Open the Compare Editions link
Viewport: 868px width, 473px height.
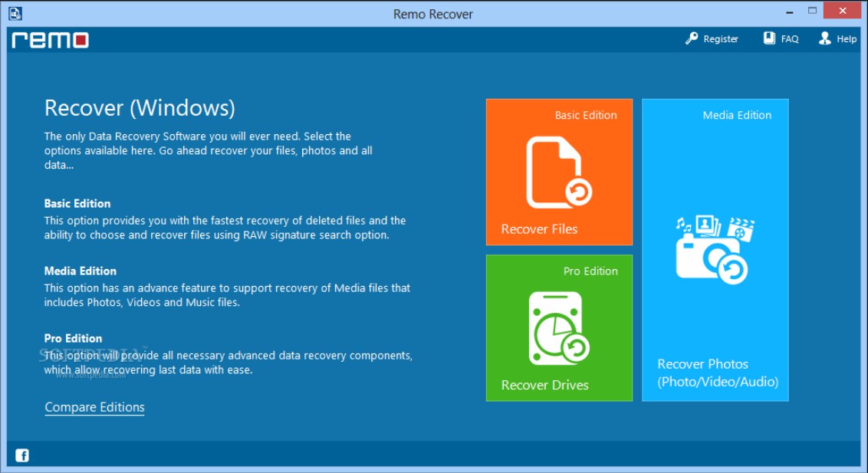94,407
